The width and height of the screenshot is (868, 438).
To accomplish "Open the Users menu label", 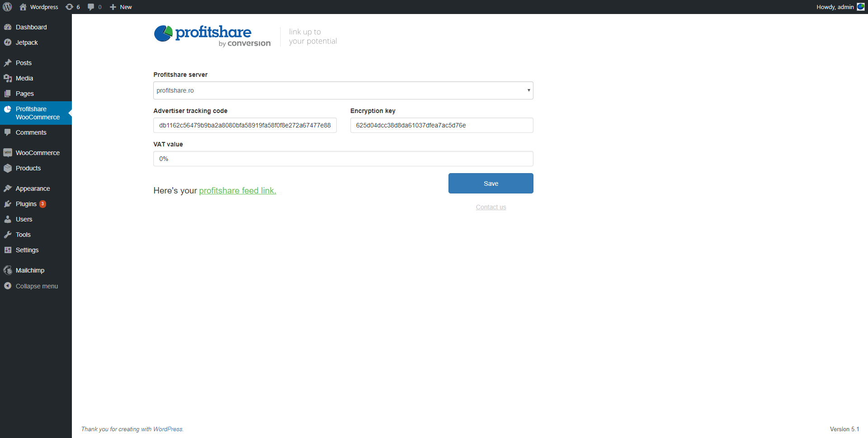I will click(x=24, y=219).
